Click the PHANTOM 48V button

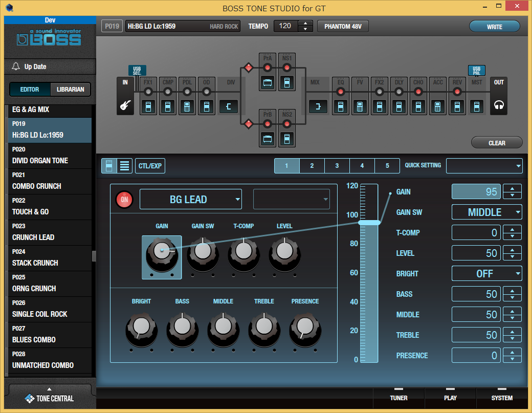coord(343,27)
